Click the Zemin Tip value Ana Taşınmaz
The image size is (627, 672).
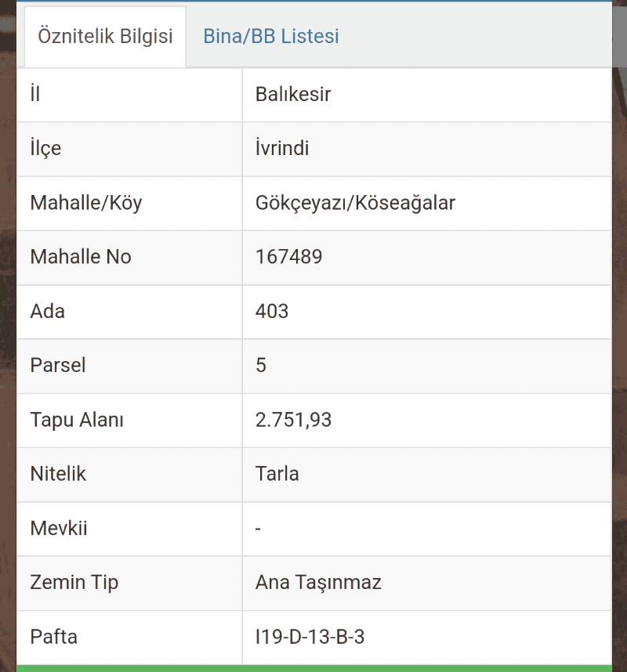[x=318, y=583]
